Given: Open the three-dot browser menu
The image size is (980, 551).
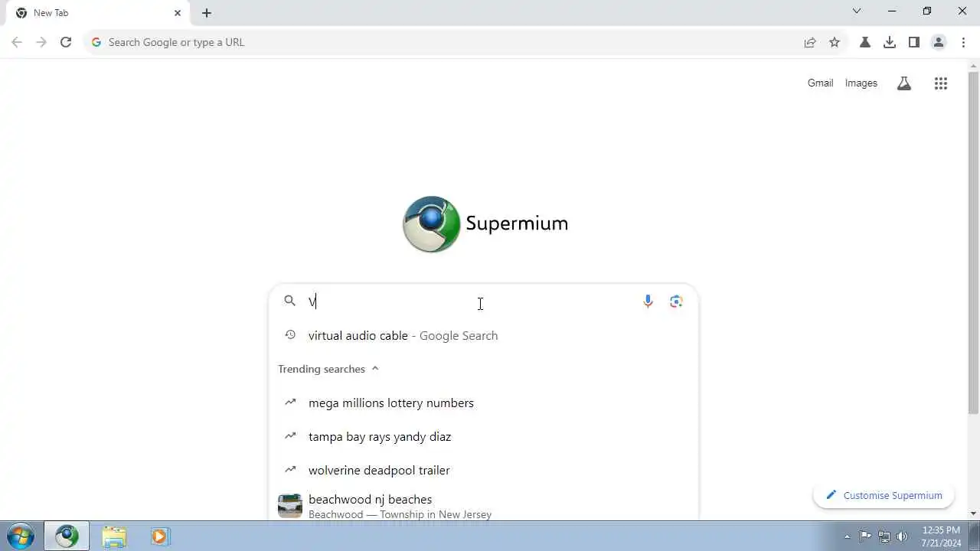Looking at the screenshot, I should tap(963, 42).
